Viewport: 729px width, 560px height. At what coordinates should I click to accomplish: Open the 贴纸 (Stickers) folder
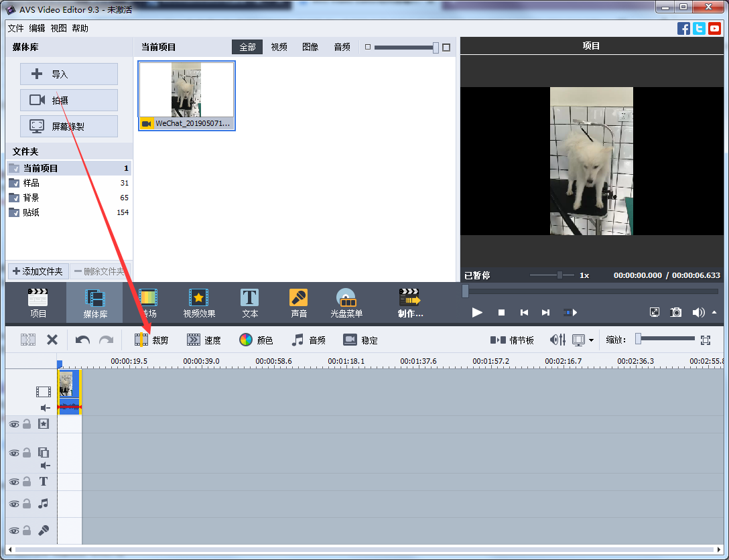point(30,212)
